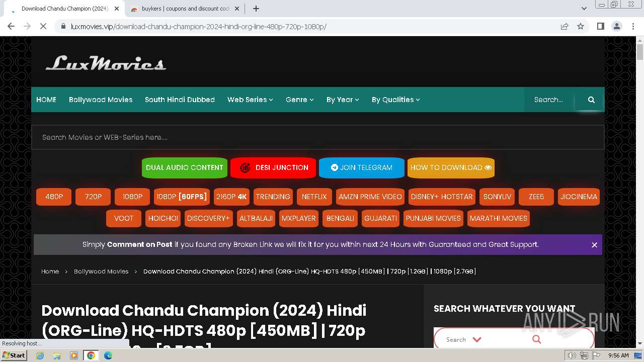Click the HOW TO DOWNLOAD button

(451, 167)
